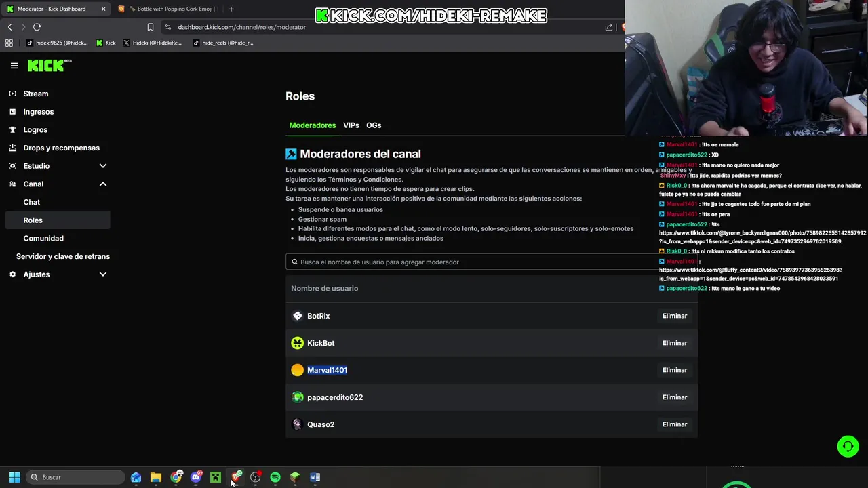Remove Marval1401 as moderator
The image size is (868, 488).
(x=675, y=370)
